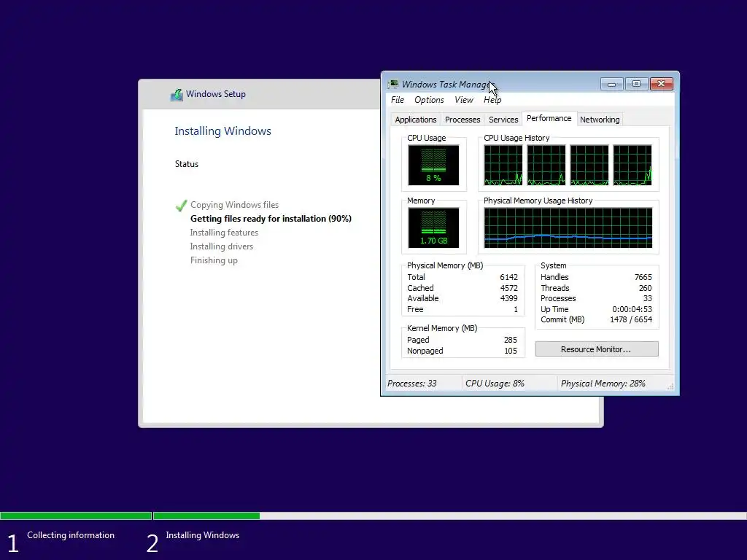Click the Commit value 1478 / 6654

(631, 319)
